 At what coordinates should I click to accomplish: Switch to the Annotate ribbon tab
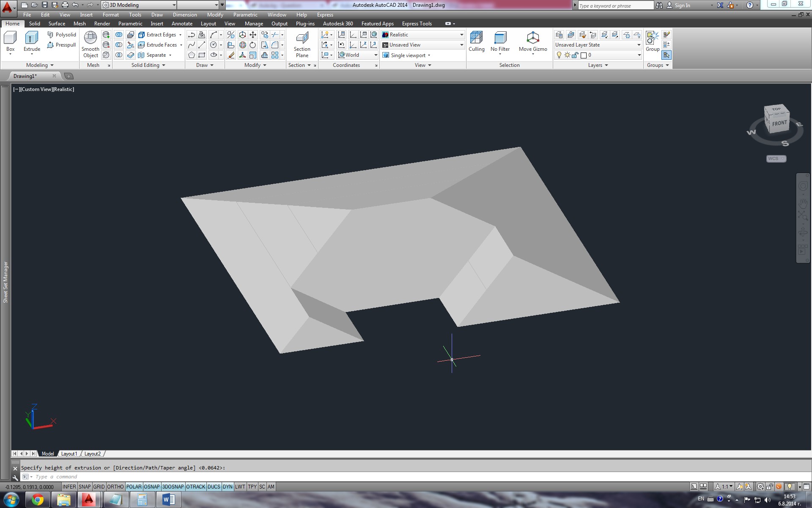(x=182, y=24)
